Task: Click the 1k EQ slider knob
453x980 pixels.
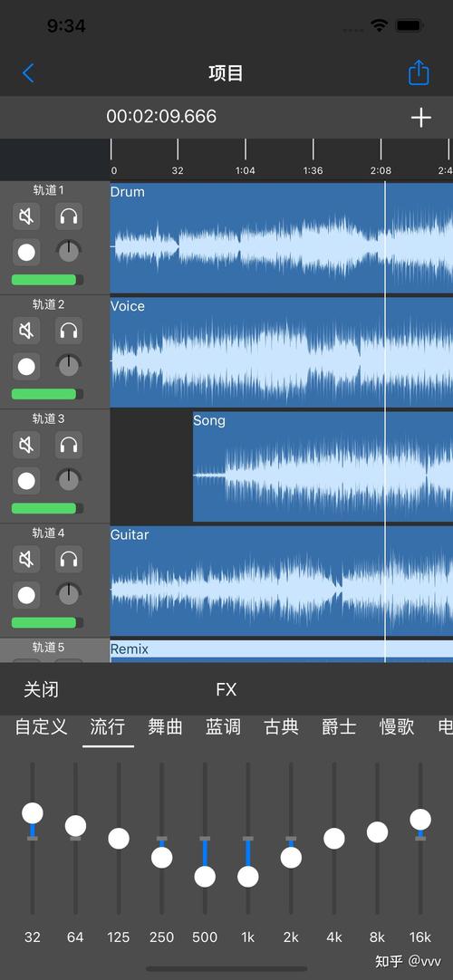Action: point(248,876)
